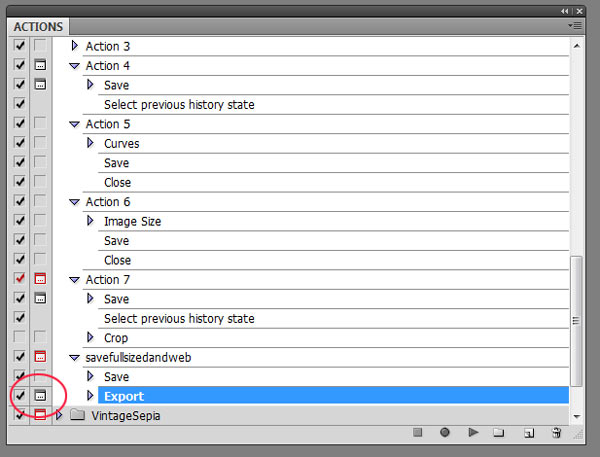The image size is (600, 457).
Task: Uncheck the Action 3 item checkbox
Action: point(20,46)
